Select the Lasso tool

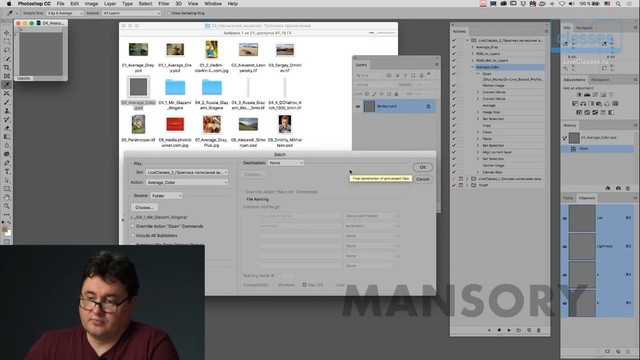coord(7,50)
